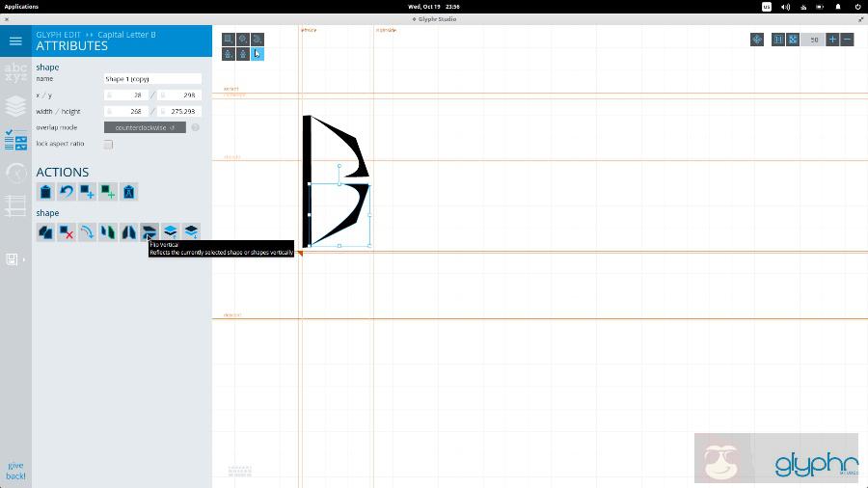Image resolution: width=868 pixels, height=488 pixels.
Task: Click the keyboard layout indicator in the top bar
Action: pos(766,7)
